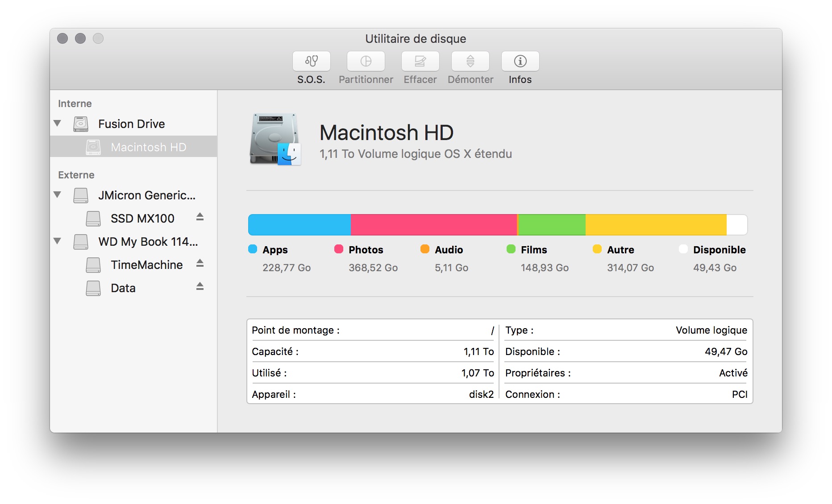Click the Type "Volume logique" value
The width and height of the screenshot is (832, 504).
click(711, 330)
